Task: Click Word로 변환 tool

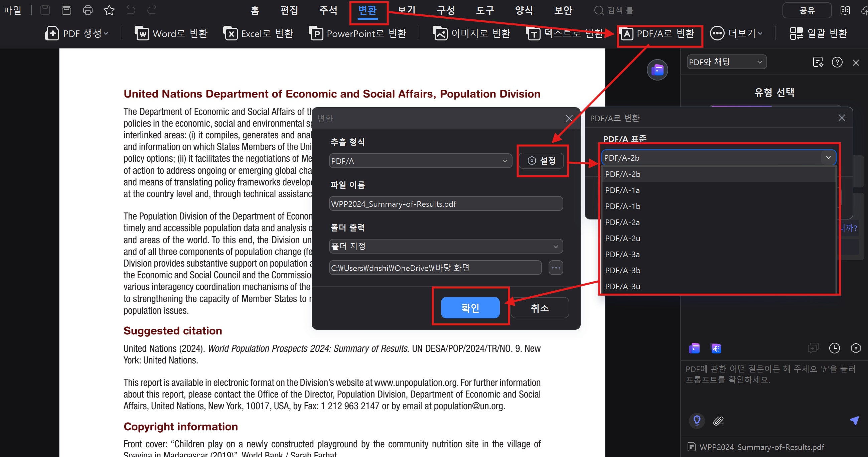Action: coord(171,33)
